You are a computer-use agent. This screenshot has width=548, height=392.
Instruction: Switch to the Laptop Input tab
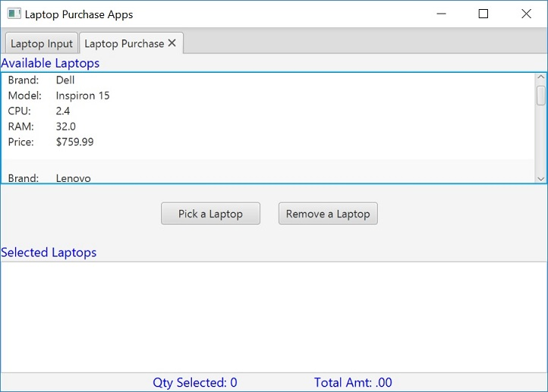(42, 44)
